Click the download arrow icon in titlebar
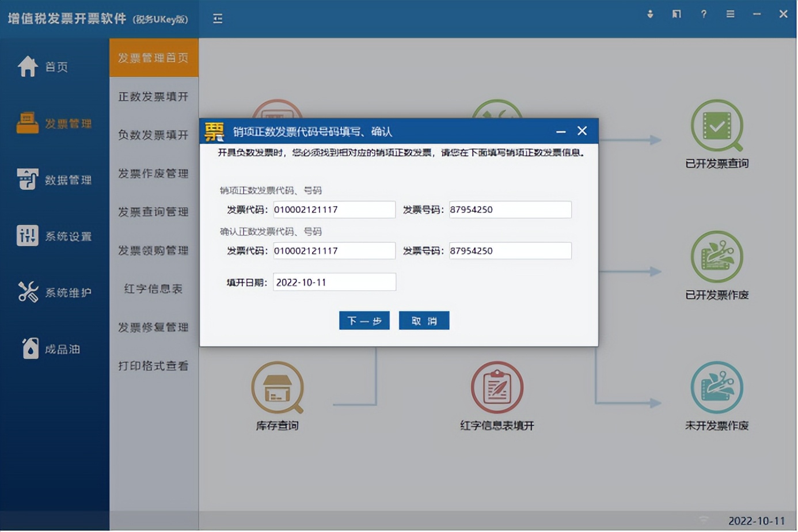 click(x=649, y=14)
